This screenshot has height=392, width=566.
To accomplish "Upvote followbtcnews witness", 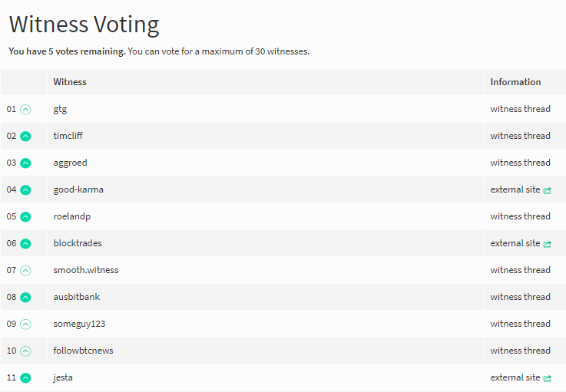I will 25,351.
